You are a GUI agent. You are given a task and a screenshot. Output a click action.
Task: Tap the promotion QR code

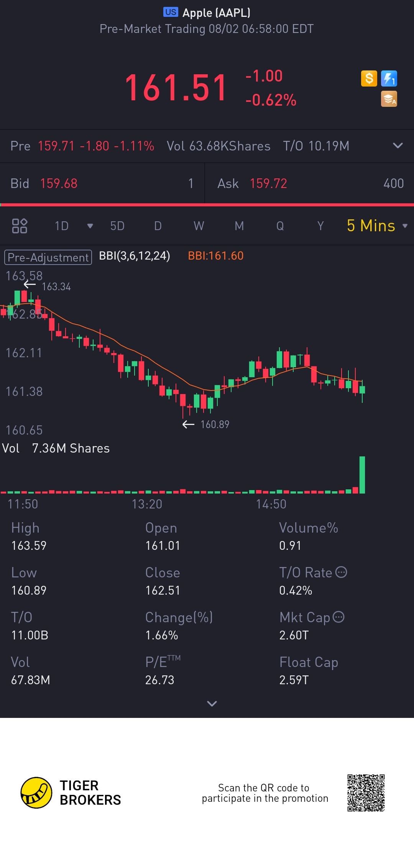[366, 793]
